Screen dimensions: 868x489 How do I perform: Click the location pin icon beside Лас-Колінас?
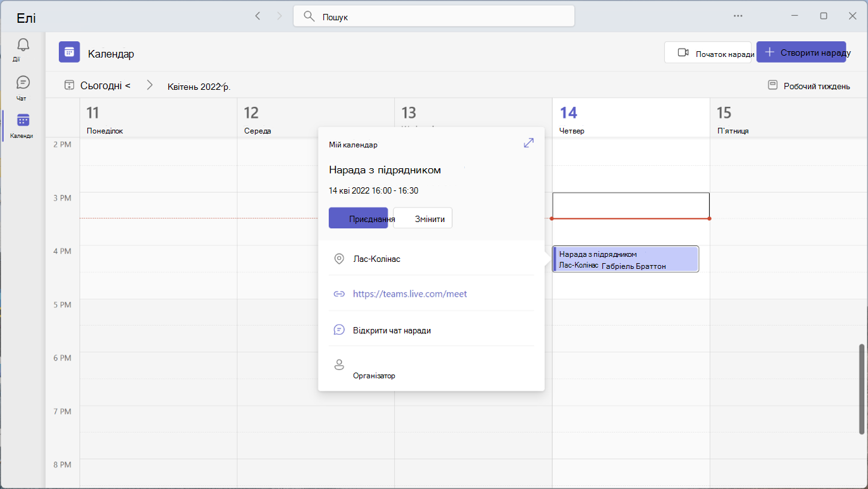[x=339, y=259]
